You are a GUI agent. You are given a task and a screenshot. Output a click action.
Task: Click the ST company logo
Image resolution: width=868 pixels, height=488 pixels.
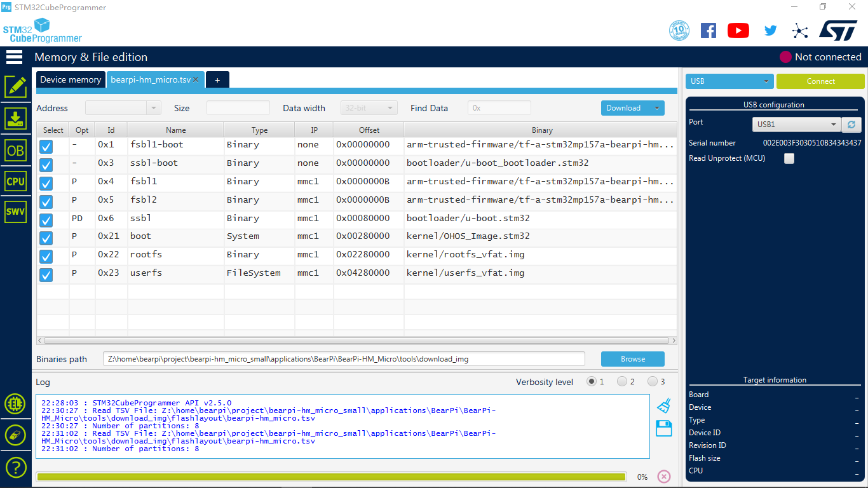point(838,30)
